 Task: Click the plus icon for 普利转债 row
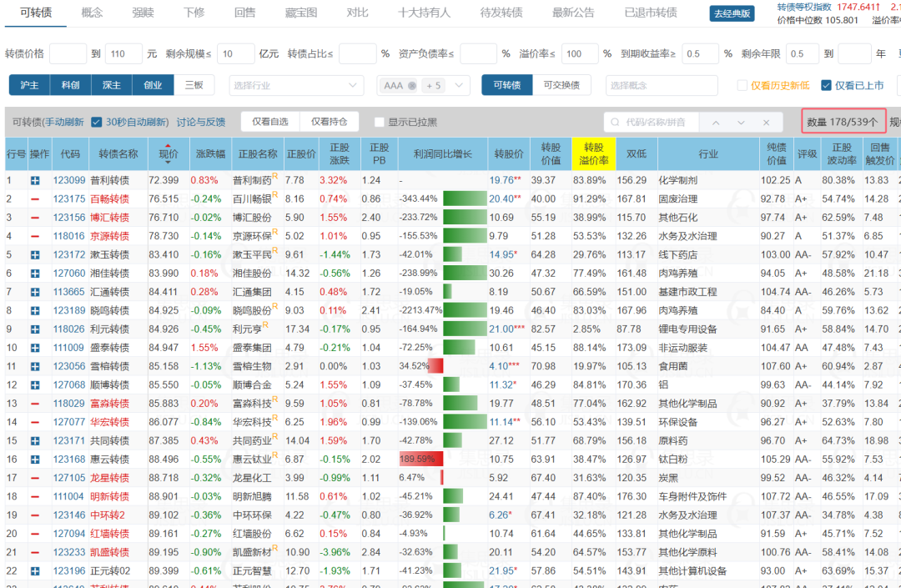35,180
